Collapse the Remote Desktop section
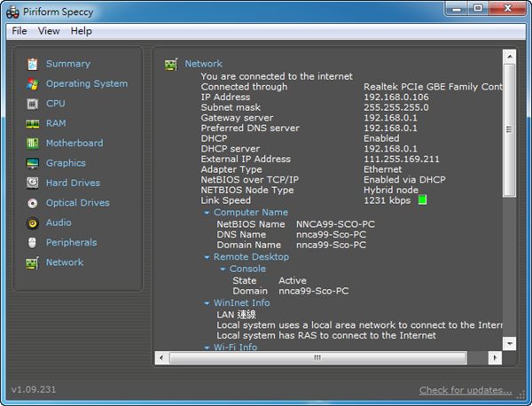 pyautogui.click(x=207, y=257)
